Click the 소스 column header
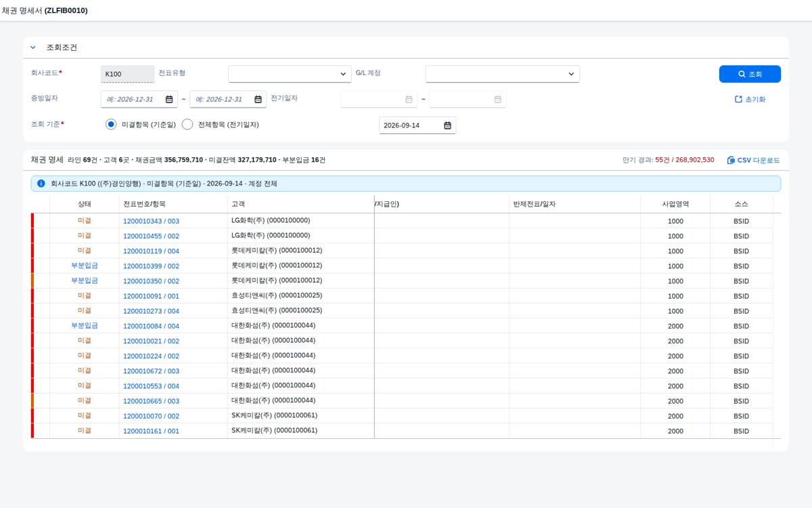The width and height of the screenshot is (812, 508). [x=741, y=204]
